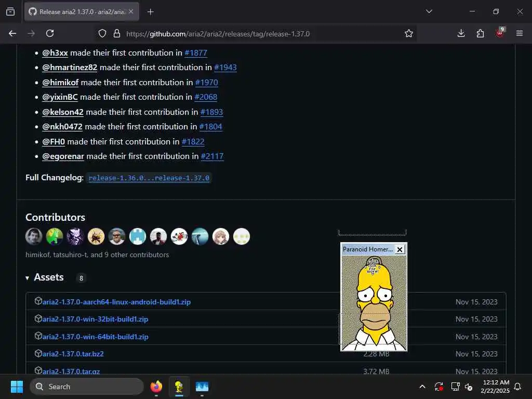The height and width of the screenshot is (399, 532).
Task: Open the muted volume tray icon
Action: click(469, 387)
